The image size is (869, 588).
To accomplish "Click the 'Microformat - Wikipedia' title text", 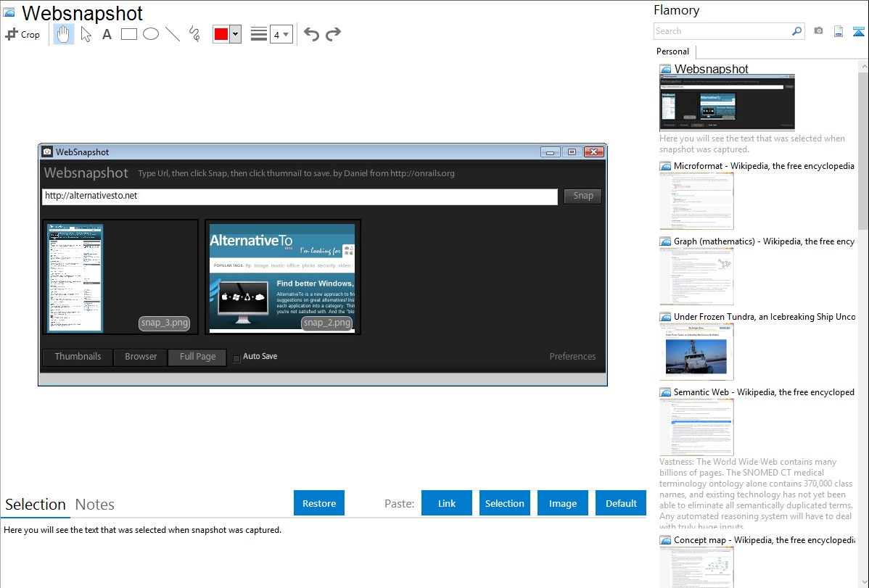I will [x=764, y=166].
